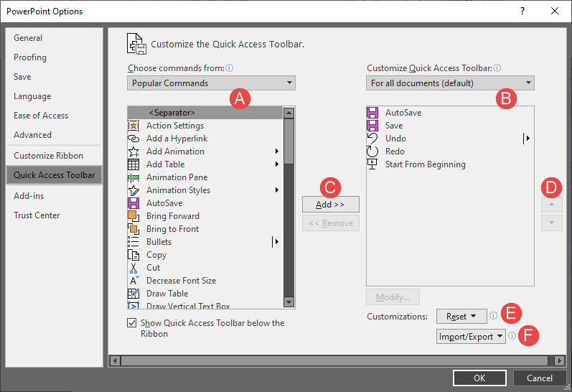This screenshot has height=392, width=572.
Task: Close the PowerPoint Options dialog
Action: pyautogui.click(x=555, y=11)
